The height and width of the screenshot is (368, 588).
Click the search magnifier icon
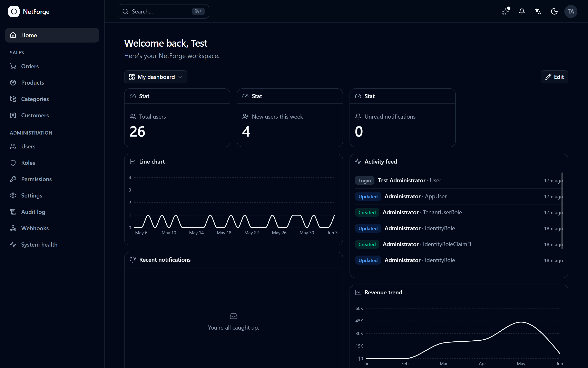pyautogui.click(x=125, y=11)
